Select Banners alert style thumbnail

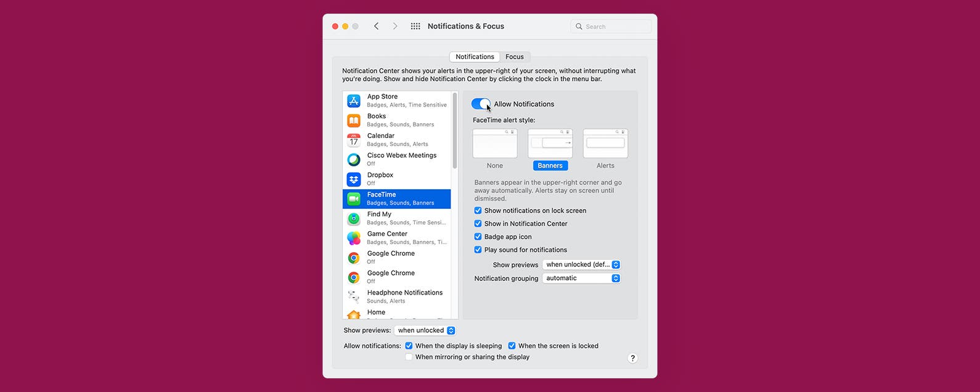tap(550, 144)
